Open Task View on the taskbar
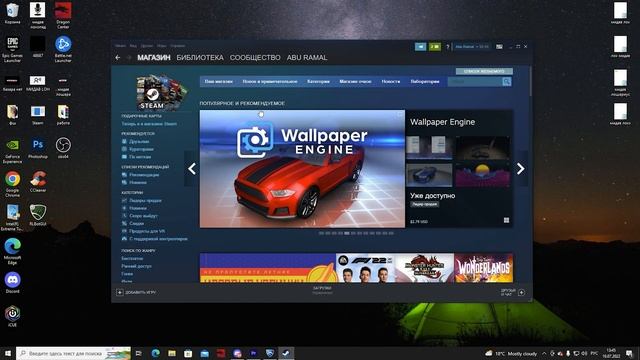This screenshot has width=640, height=360. [138, 353]
